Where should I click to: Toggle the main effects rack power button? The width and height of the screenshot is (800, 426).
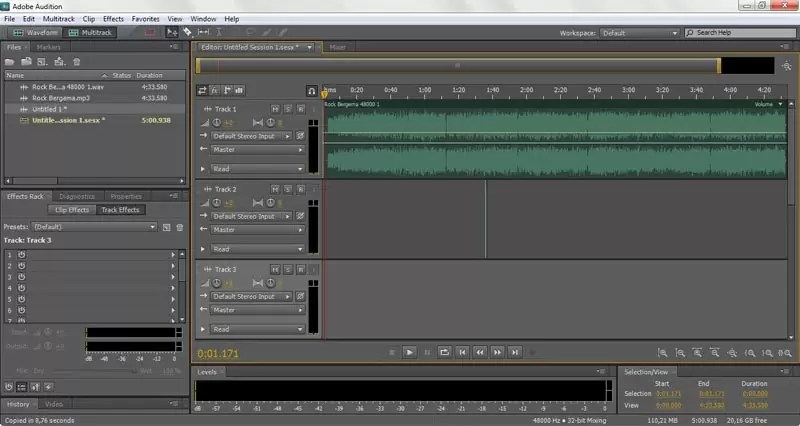(9, 387)
